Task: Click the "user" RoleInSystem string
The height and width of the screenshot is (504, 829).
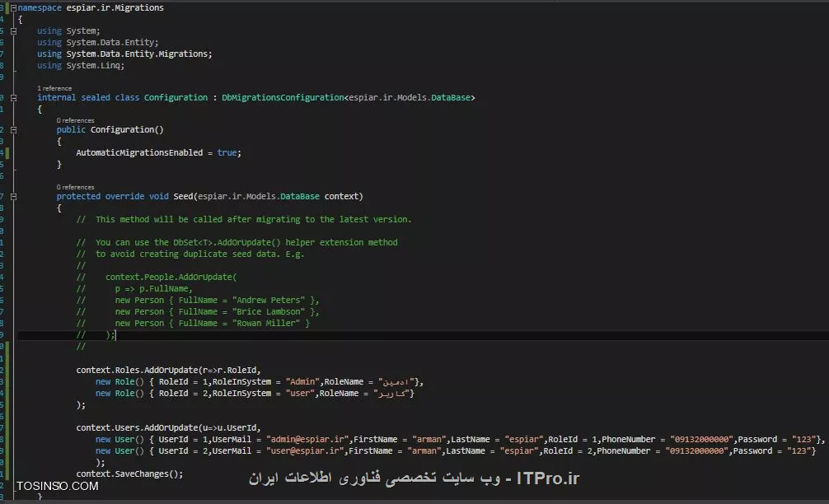Action: point(300,394)
